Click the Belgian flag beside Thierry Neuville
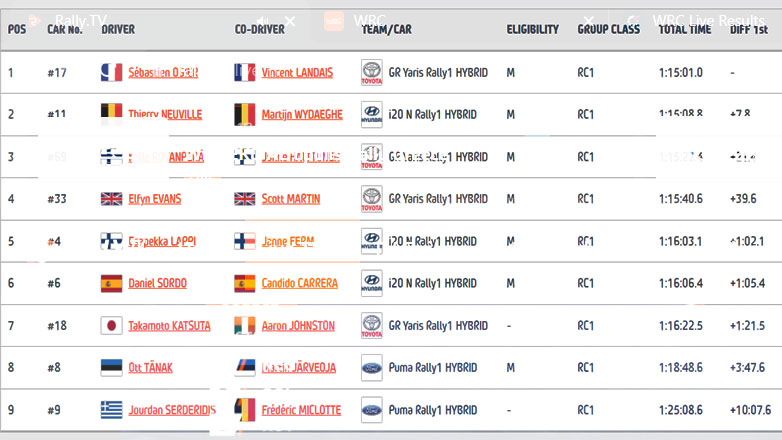Image resolution: width=782 pixels, height=440 pixels. click(x=111, y=114)
